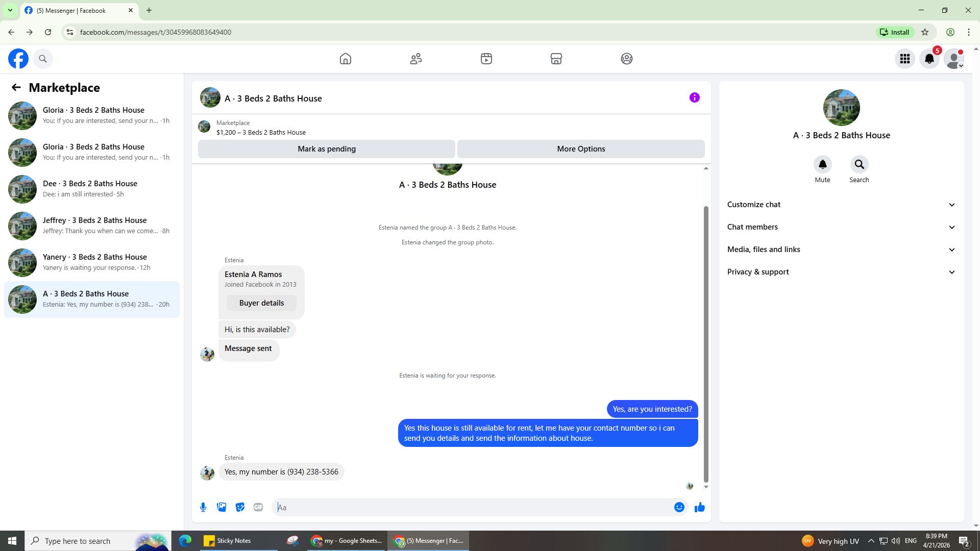The width and height of the screenshot is (980, 551).
Task: Open Yanery 3 Beds conversation
Action: coord(92,263)
